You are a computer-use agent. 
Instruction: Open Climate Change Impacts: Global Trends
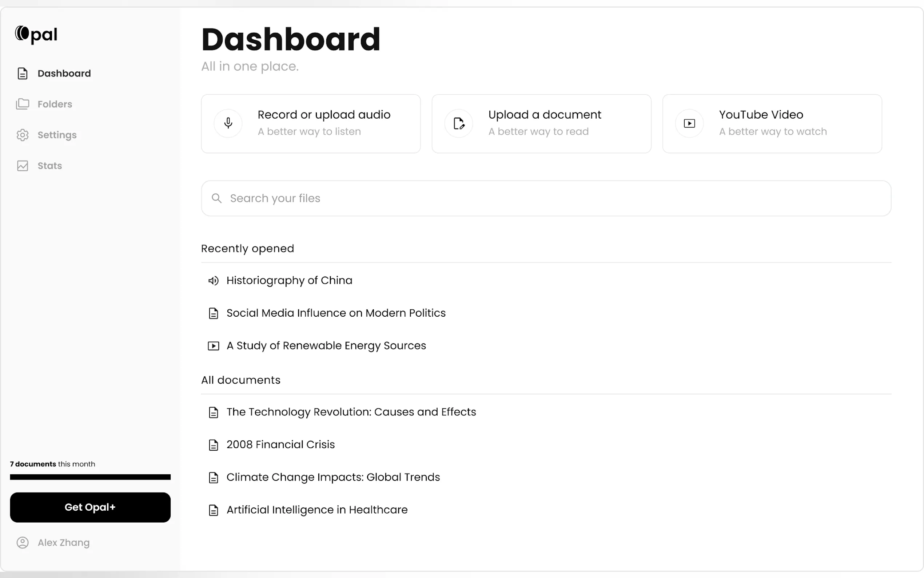tap(333, 477)
